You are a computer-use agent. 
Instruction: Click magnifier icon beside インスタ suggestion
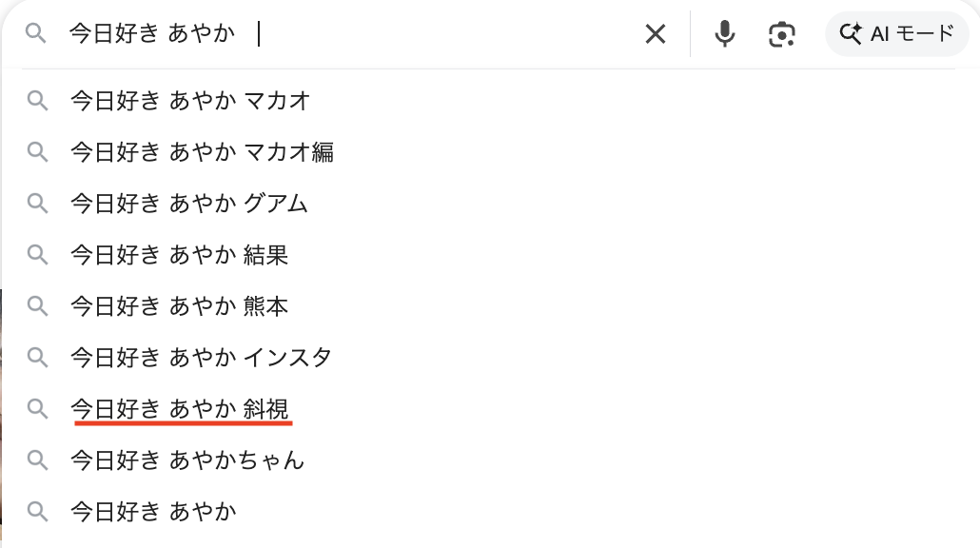click(37, 358)
